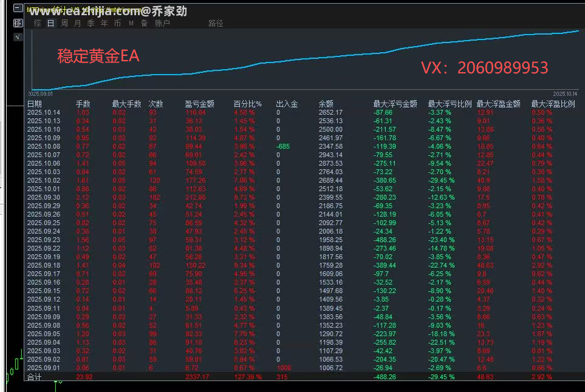Viewport: 585px width, 392px height.
Task: Open the 季 quarterly tab
Action: pyautogui.click(x=91, y=23)
